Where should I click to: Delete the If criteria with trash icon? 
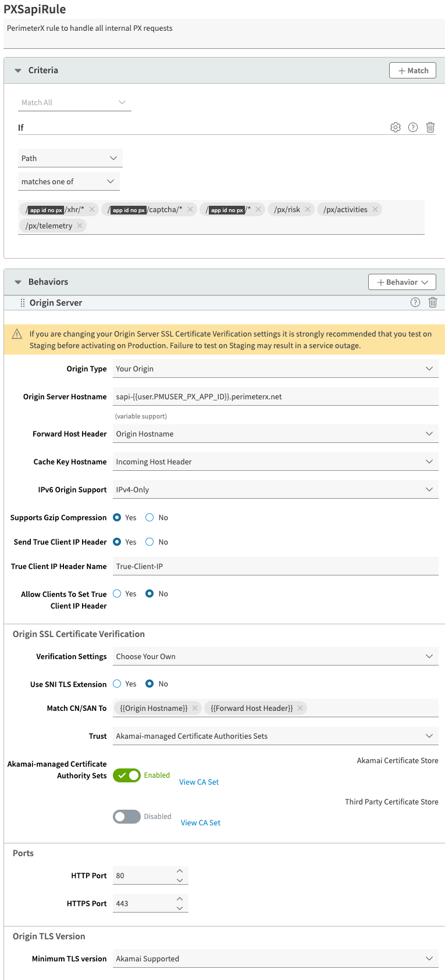tap(430, 127)
